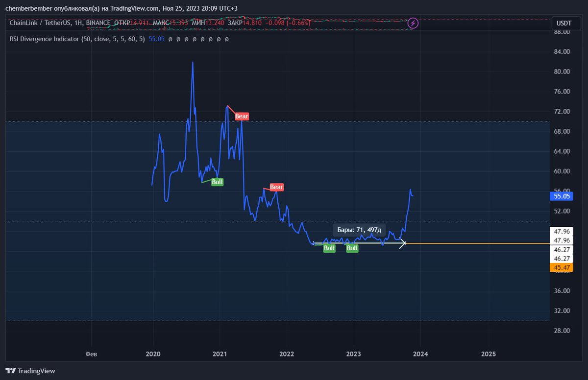Click the 52.00 price scale value
The width and height of the screenshot is (588, 380).
(562, 211)
